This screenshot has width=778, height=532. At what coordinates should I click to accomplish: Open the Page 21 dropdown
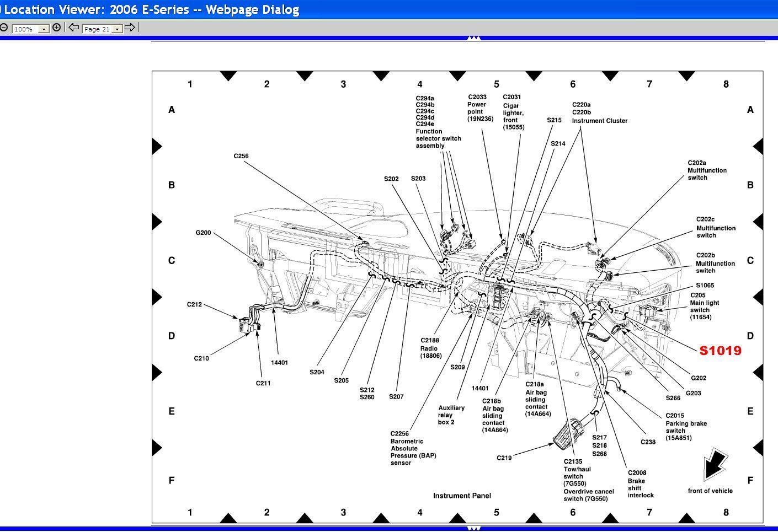point(118,29)
